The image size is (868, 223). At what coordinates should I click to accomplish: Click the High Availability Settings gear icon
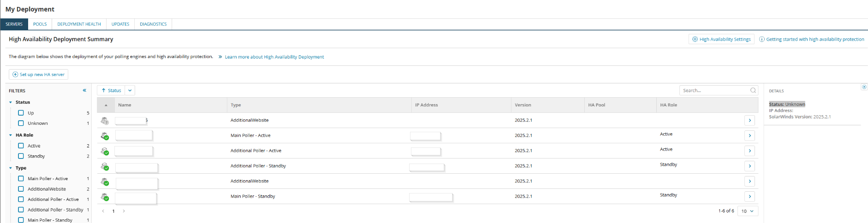[x=695, y=39]
